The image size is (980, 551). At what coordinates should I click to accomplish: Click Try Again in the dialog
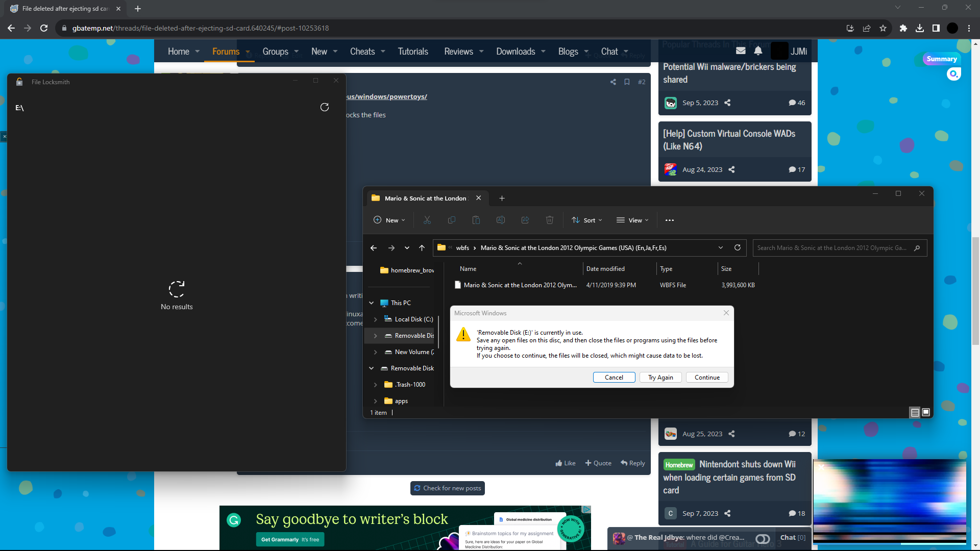pyautogui.click(x=660, y=378)
